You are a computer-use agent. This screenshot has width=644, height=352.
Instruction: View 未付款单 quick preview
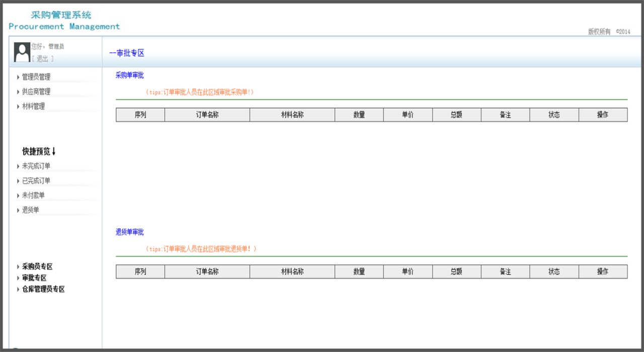(x=33, y=195)
